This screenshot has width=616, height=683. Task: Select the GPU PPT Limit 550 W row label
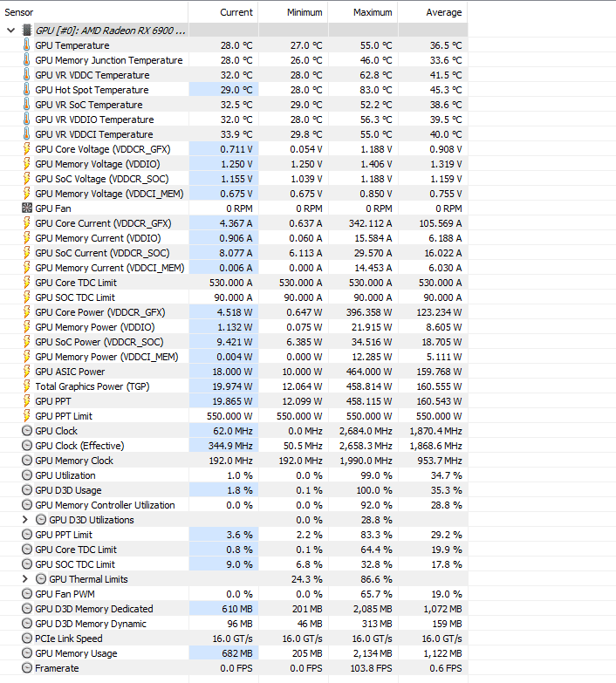64,415
